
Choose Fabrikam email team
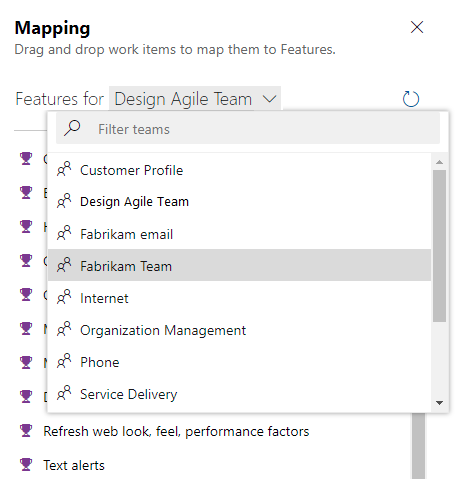(239, 234)
